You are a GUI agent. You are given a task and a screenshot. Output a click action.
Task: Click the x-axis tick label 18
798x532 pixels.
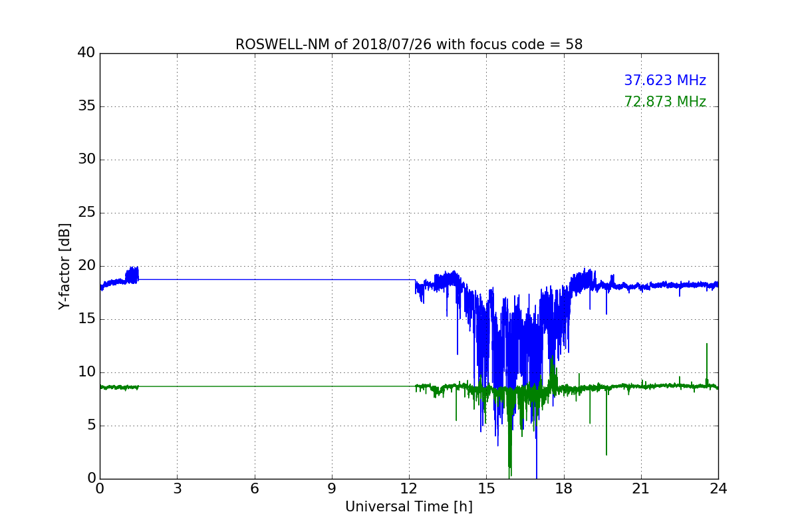(564, 488)
